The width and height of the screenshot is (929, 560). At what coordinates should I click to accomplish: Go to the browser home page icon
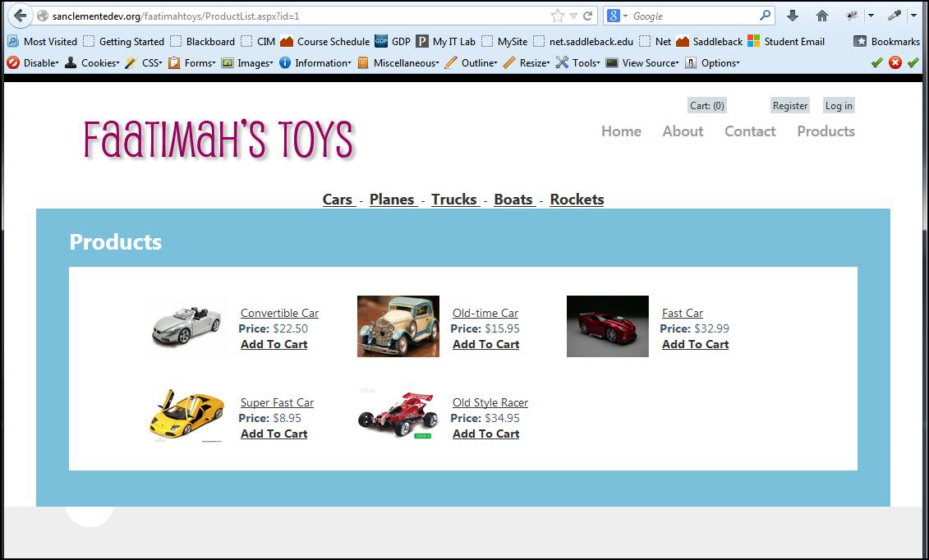click(x=821, y=16)
